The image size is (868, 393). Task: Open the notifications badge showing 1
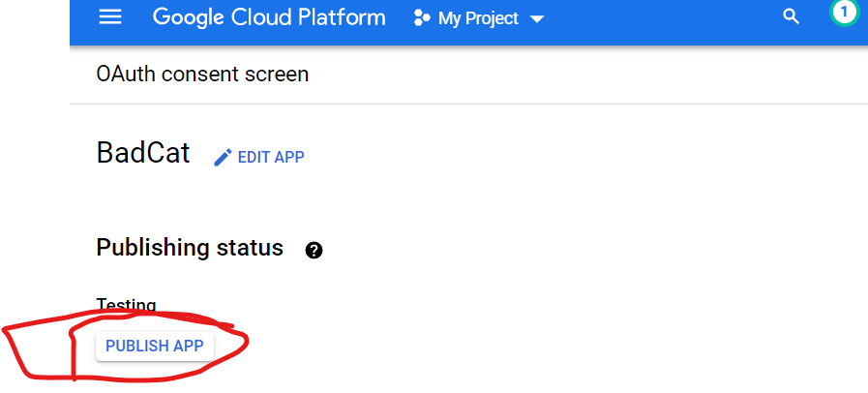coord(845,13)
